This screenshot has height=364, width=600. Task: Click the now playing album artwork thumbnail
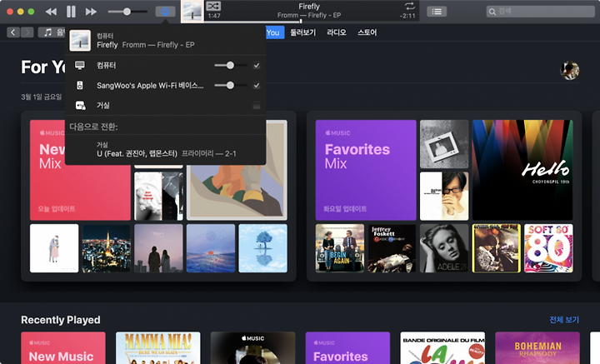click(192, 12)
